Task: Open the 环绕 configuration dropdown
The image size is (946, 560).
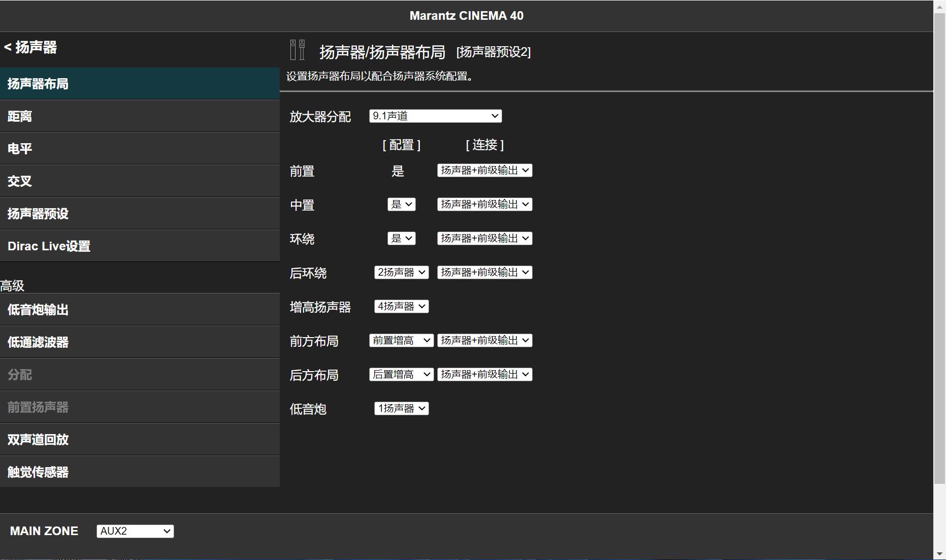Action: pos(401,238)
